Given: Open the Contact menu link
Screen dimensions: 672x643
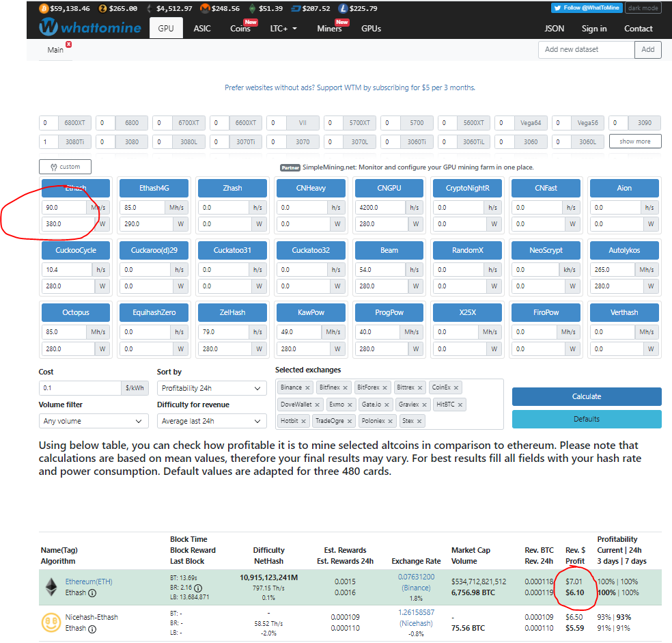Looking at the screenshot, I should tap(638, 28).
